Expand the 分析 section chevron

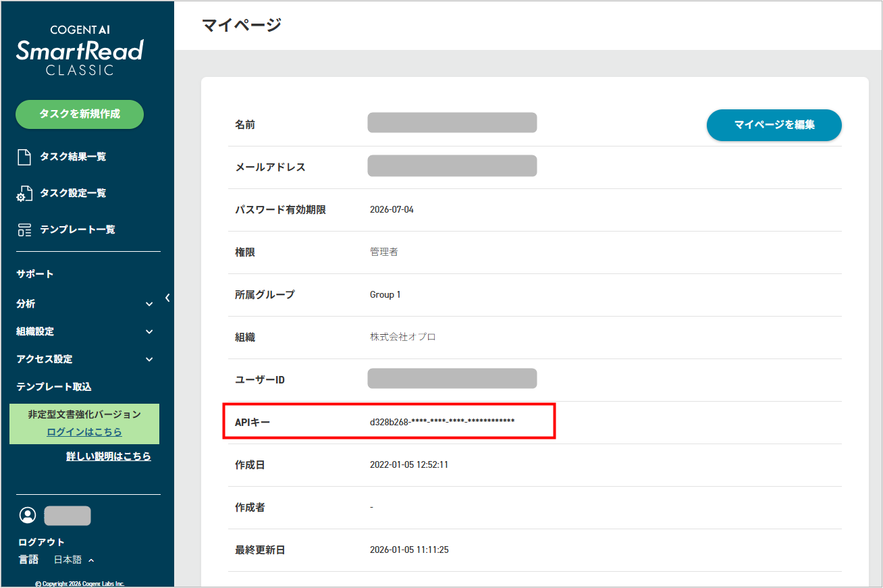coord(149,304)
